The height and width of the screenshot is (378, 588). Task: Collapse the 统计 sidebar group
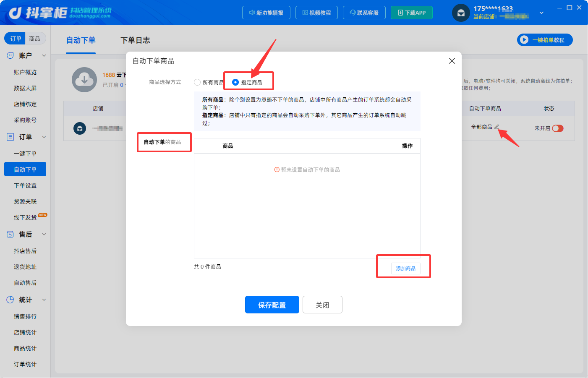click(x=44, y=300)
